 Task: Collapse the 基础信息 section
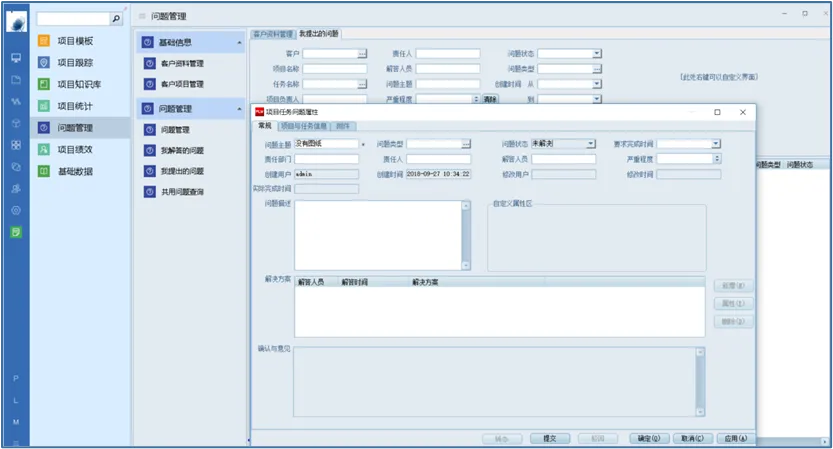click(239, 43)
